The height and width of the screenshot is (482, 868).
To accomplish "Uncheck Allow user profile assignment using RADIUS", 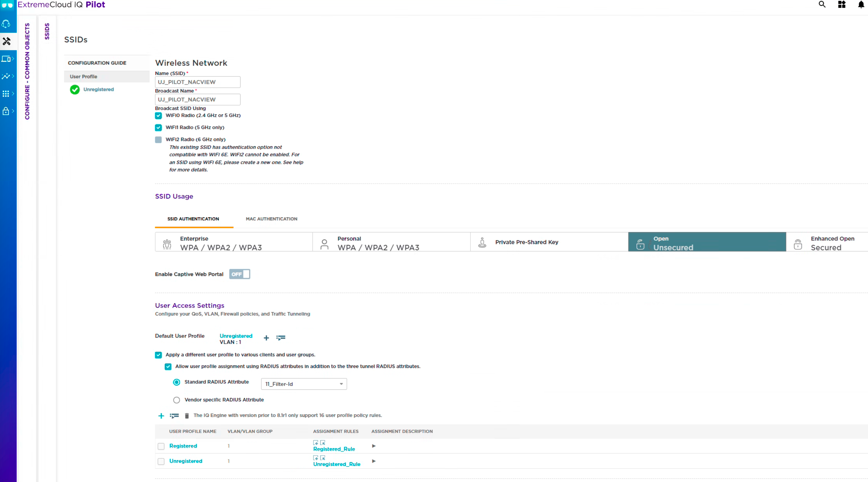I will 168,367.
